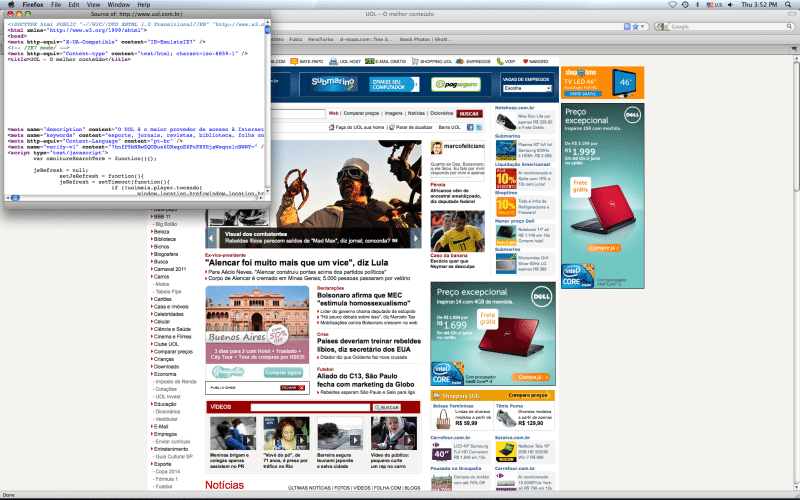Open the Spotlight search magnifier icon

[x=790, y=5]
